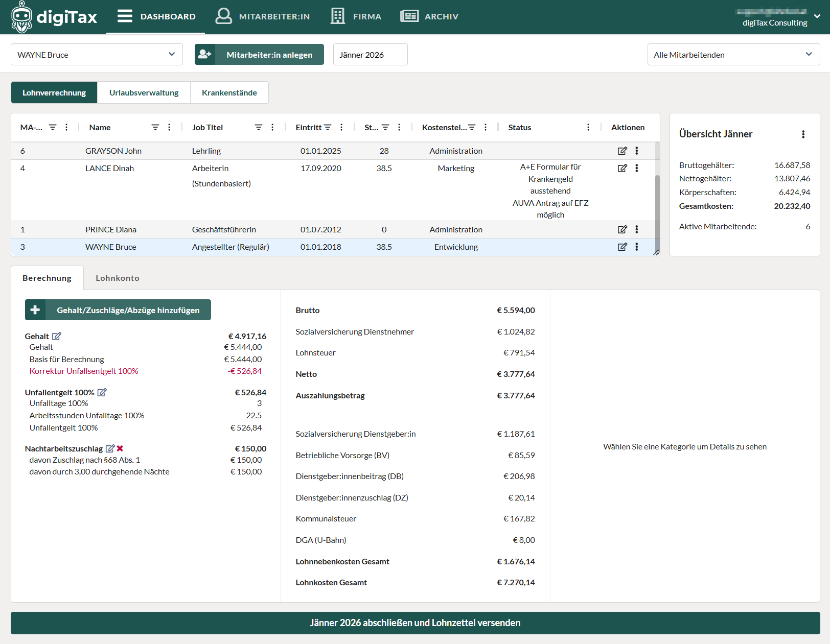Click Jänner 2026 abschließen und Lohnzettel versenden
Viewport: 830px width, 644px height.
coord(416,623)
